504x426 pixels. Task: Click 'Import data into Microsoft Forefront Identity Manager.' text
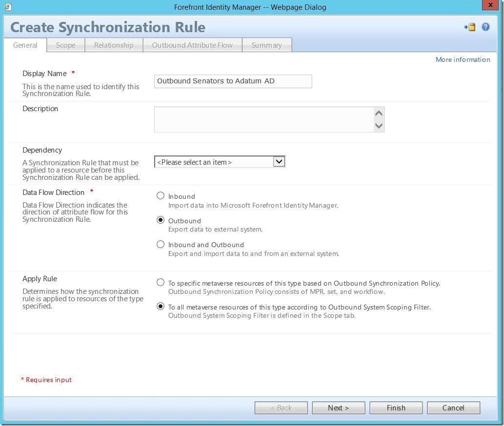[253, 205]
